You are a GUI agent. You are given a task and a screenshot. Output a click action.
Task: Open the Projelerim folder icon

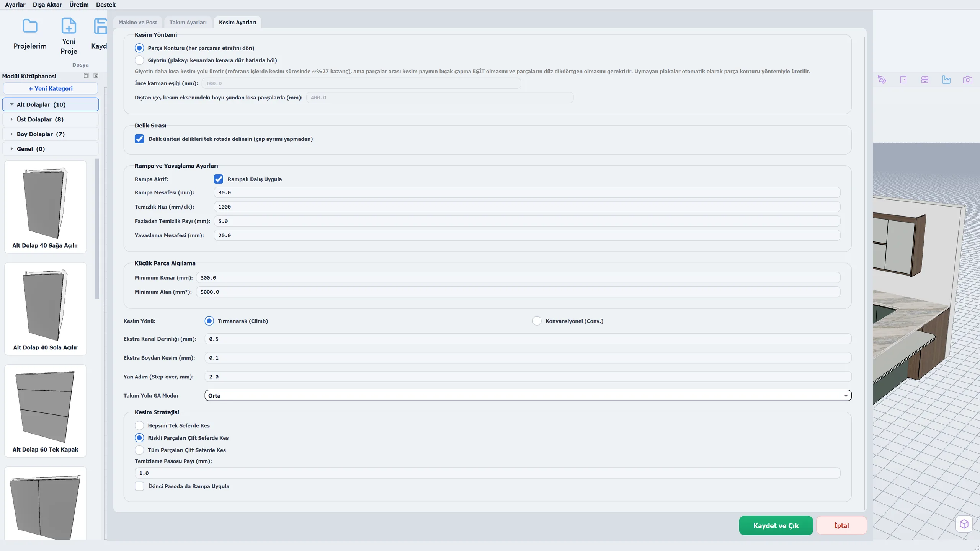pos(30,26)
